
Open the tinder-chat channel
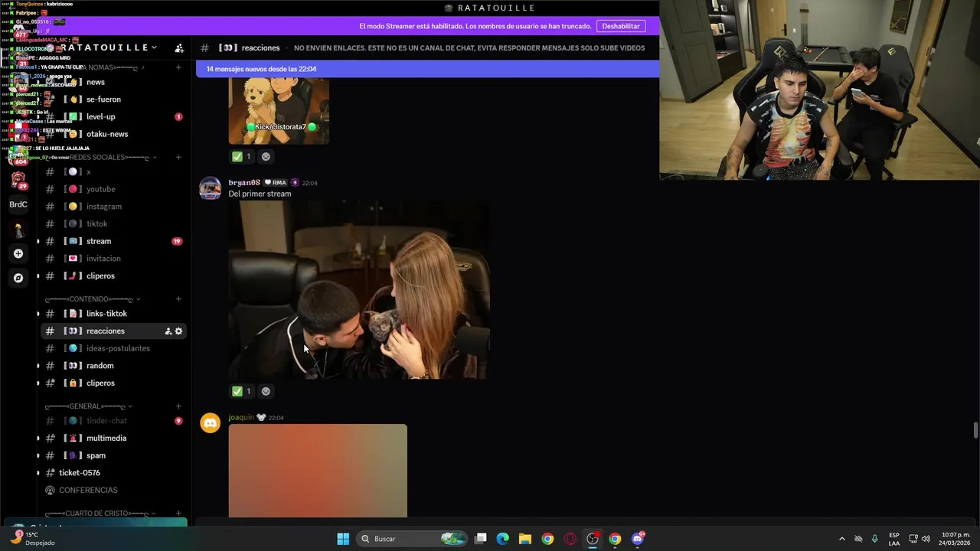coord(113,421)
